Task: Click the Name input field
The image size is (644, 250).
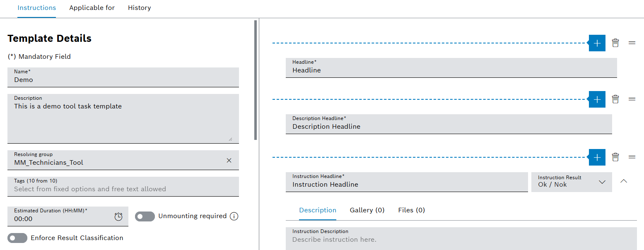Action: tap(123, 79)
